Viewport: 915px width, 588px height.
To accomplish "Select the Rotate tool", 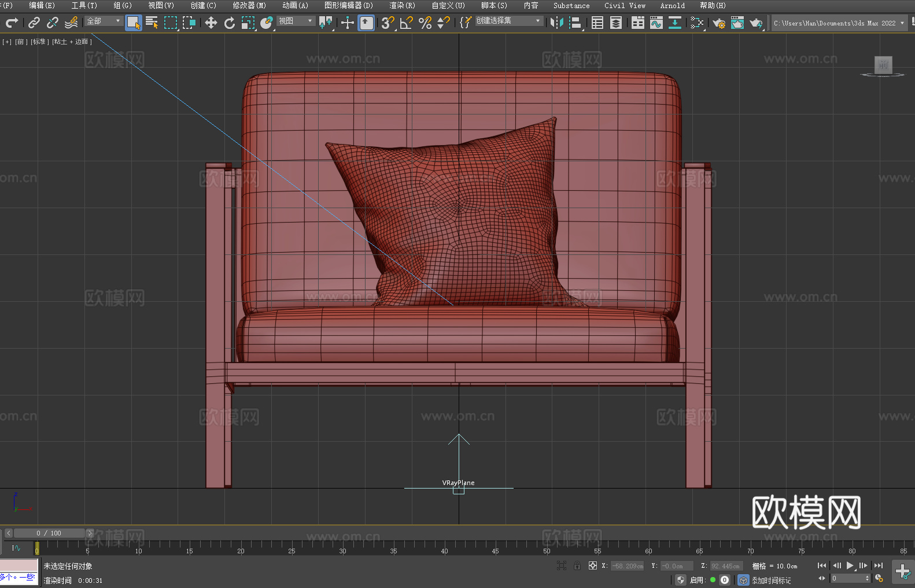I will point(230,23).
